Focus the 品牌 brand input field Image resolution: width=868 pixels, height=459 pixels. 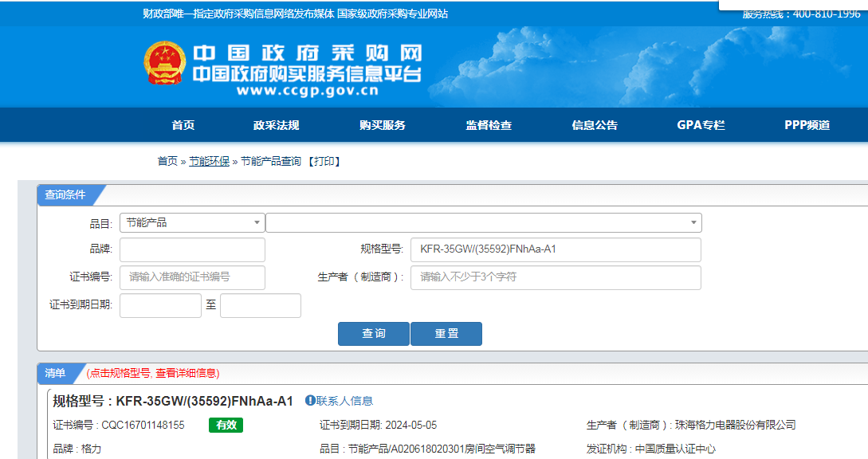pyautogui.click(x=192, y=249)
